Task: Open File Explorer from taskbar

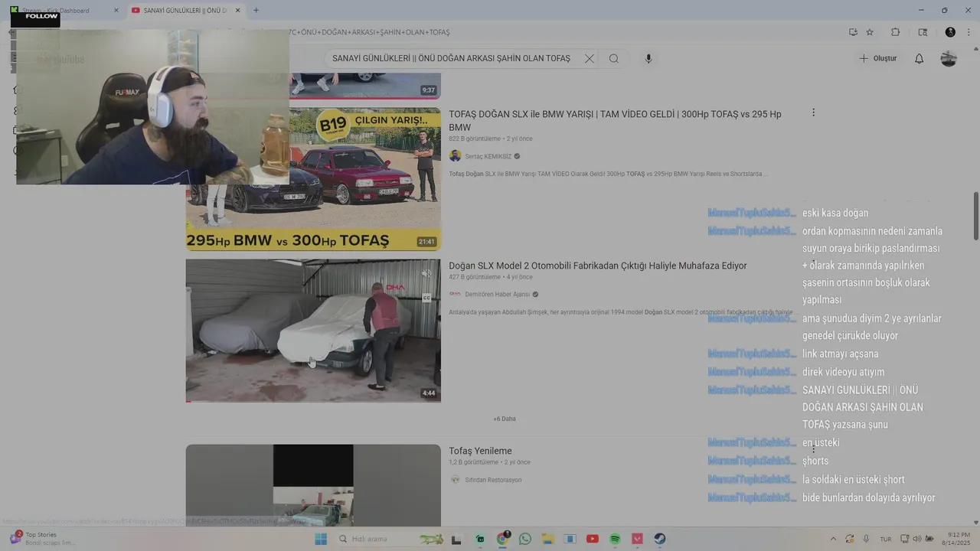Action: coord(547,539)
